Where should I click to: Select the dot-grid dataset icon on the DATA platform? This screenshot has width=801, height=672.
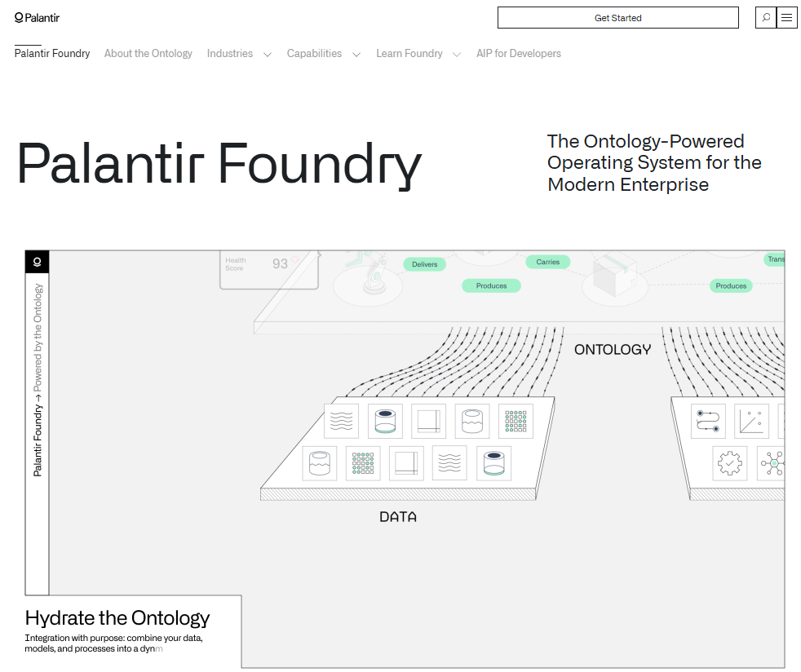tap(516, 421)
